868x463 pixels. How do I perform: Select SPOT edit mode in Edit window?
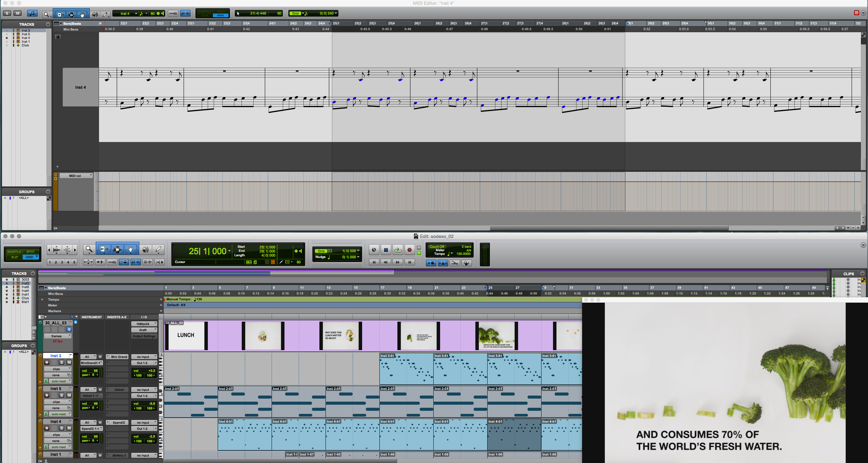tap(31, 251)
